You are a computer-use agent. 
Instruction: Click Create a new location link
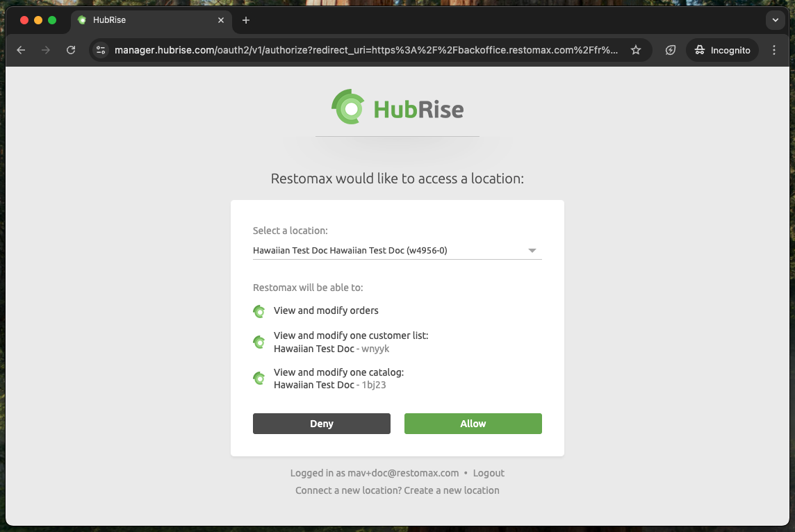click(452, 490)
